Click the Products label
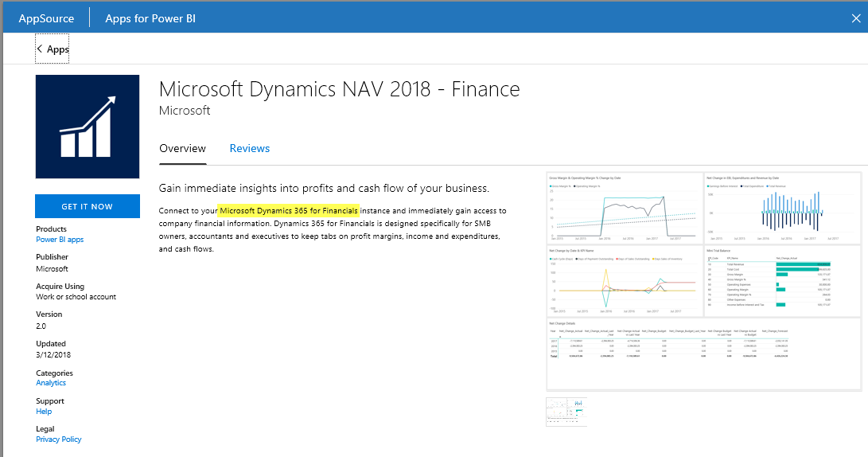The image size is (868, 457). pyautogui.click(x=51, y=228)
